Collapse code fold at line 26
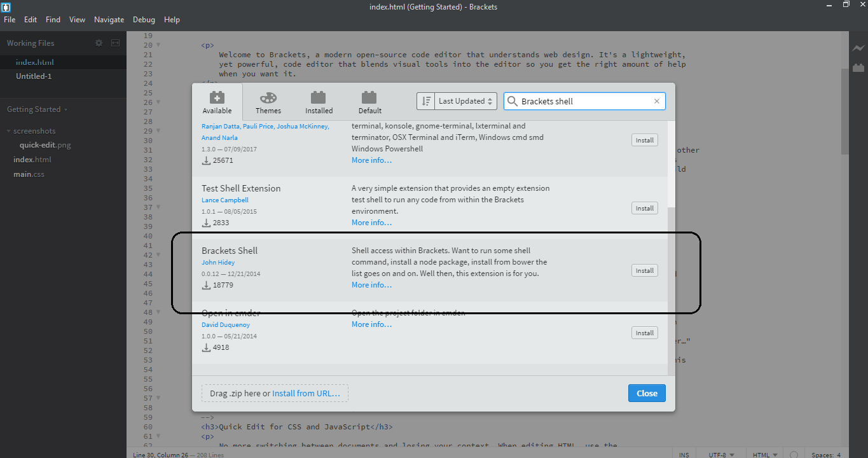Screen dimensions: 868x458 coord(158,102)
